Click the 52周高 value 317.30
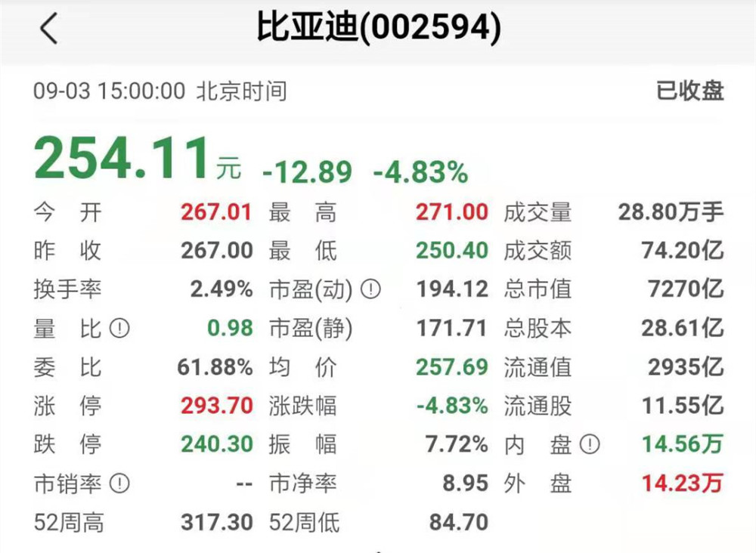 click(x=217, y=522)
